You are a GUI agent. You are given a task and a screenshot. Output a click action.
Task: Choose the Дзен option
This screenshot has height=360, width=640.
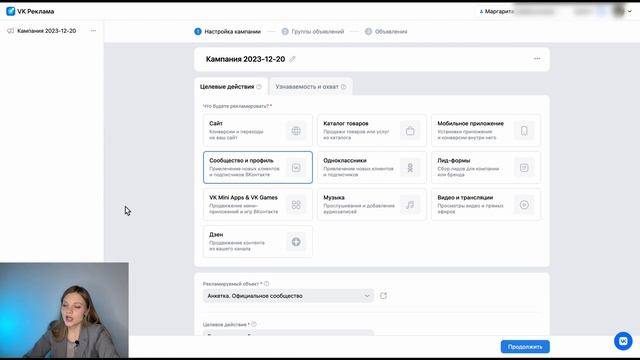[258, 242]
